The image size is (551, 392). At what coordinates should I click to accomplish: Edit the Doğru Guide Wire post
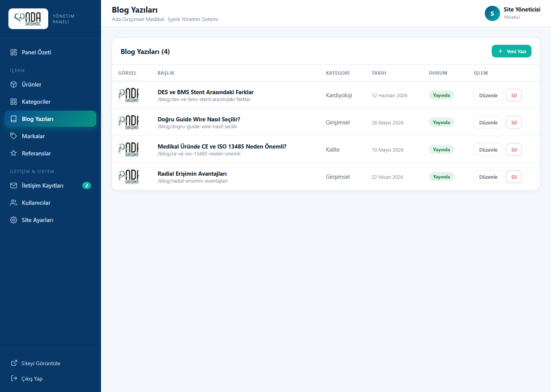pyautogui.click(x=488, y=122)
